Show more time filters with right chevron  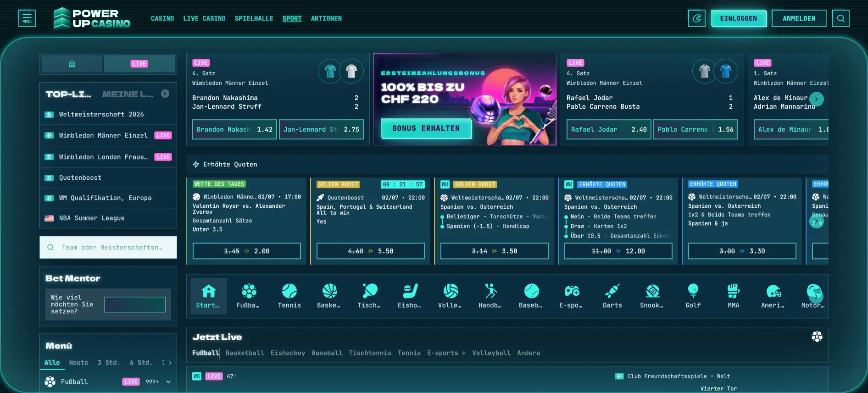(170, 363)
